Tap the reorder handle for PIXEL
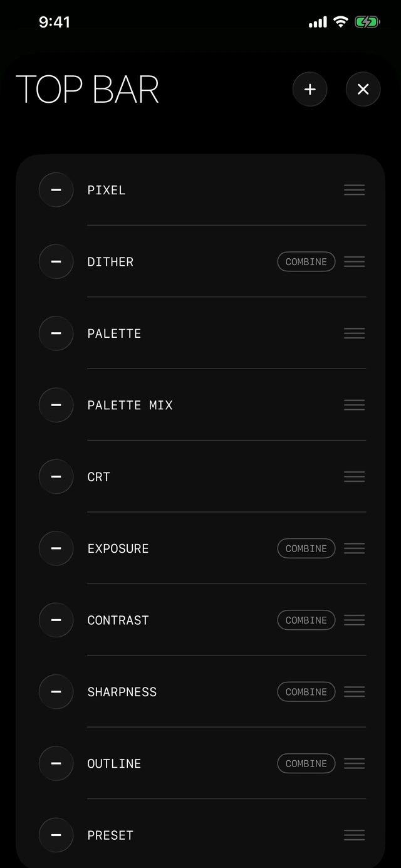 (x=355, y=190)
